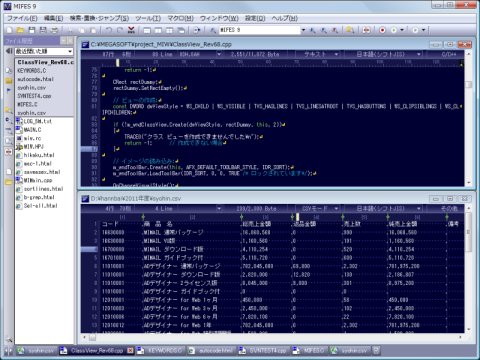Open the CSVモード dropdown in syohin.csv window

coord(336,209)
